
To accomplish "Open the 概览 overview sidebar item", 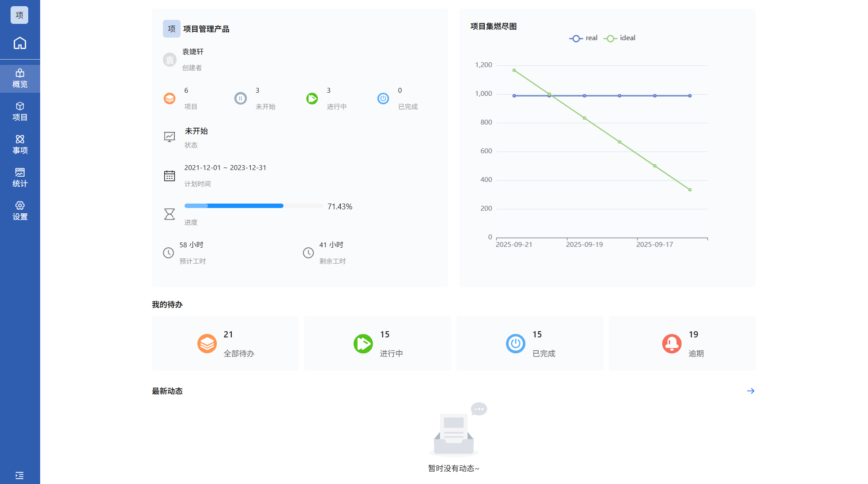I will [20, 79].
